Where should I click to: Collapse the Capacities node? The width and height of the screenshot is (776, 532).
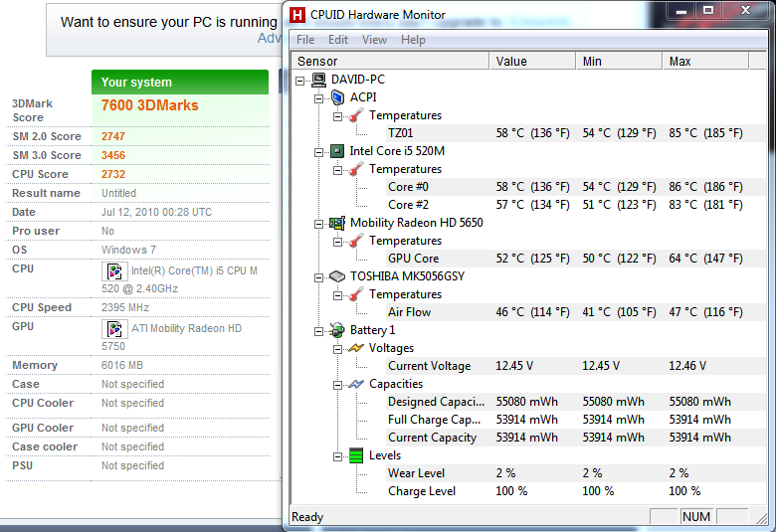coord(337,385)
